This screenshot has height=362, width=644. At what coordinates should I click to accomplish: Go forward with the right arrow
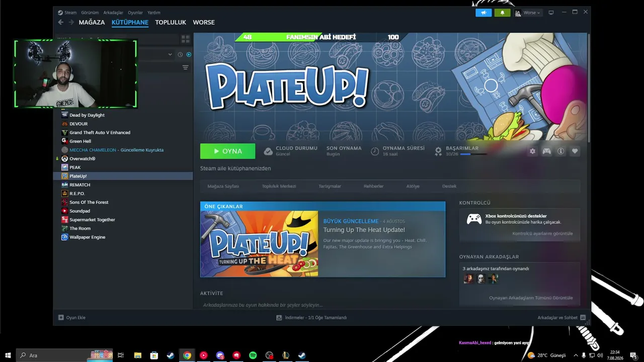pyautogui.click(x=71, y=22)
